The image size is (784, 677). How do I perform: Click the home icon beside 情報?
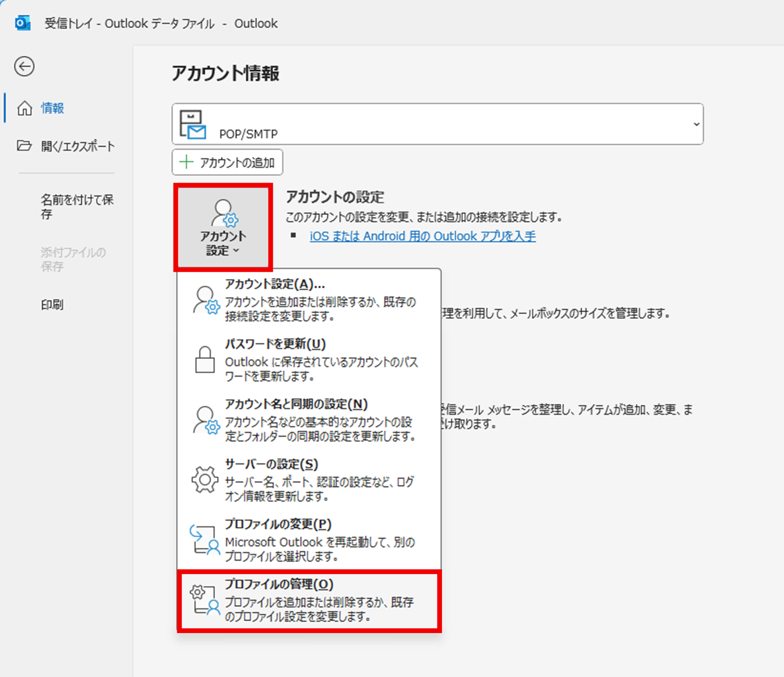click(x=24, y=108)
